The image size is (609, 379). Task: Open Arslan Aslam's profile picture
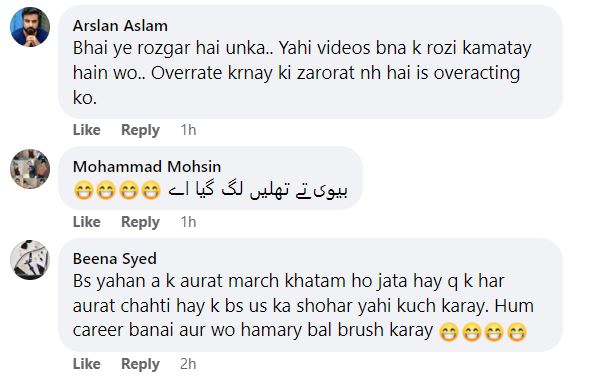pyautogui.click(x=30, y=27)
